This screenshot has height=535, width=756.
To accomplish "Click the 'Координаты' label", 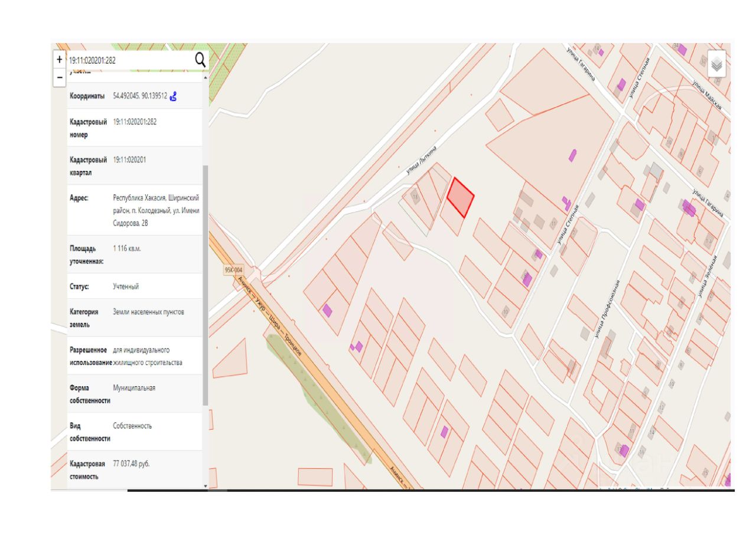I will [87, 96].
